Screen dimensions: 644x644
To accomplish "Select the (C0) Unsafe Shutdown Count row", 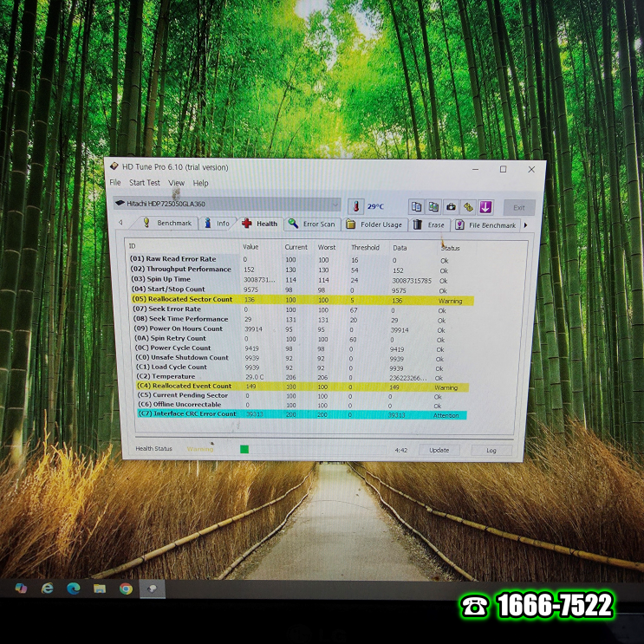I will [302, 358].
